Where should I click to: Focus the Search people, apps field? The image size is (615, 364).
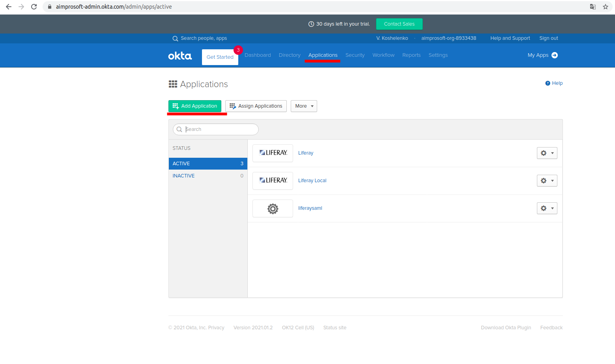coord(204,38)
